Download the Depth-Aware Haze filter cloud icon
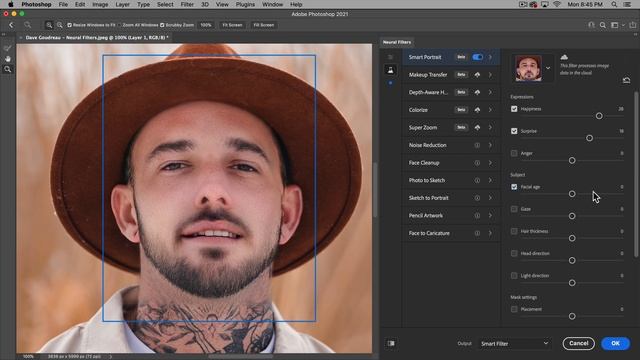This screenshot has width=640, height=360. click(x=477, y=92)
